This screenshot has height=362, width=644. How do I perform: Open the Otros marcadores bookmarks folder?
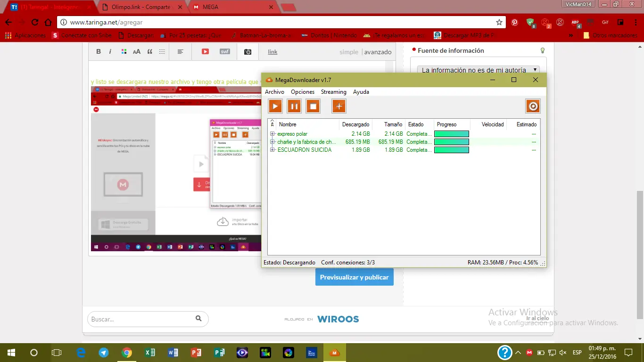click(x=610, y=35)
